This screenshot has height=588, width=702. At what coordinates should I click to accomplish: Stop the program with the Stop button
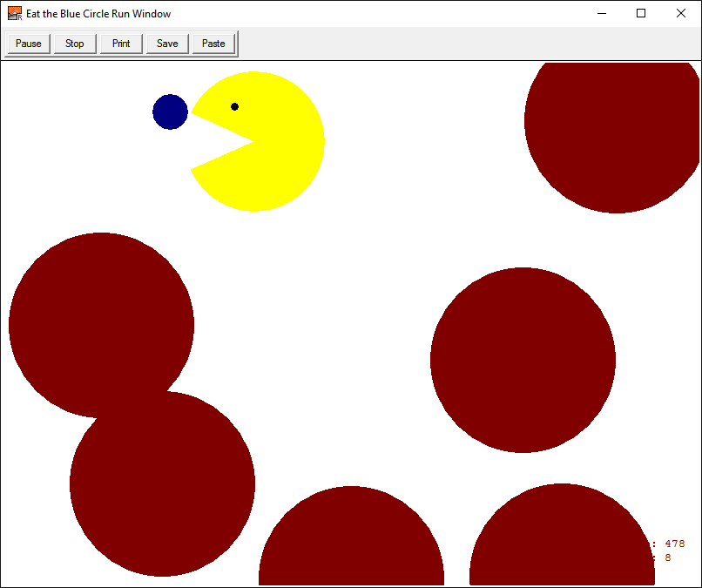click(75, 44)
